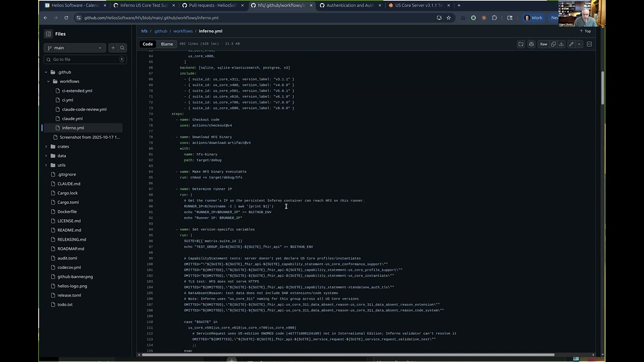Edit file with the pencil icon
Screen dimensions: 644x362
pos(571,44)
